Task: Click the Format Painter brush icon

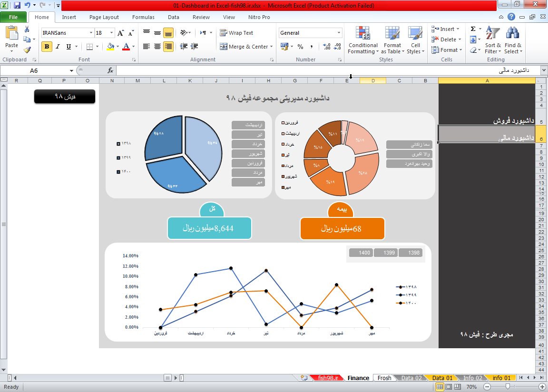Action: [x=27, y=50]
